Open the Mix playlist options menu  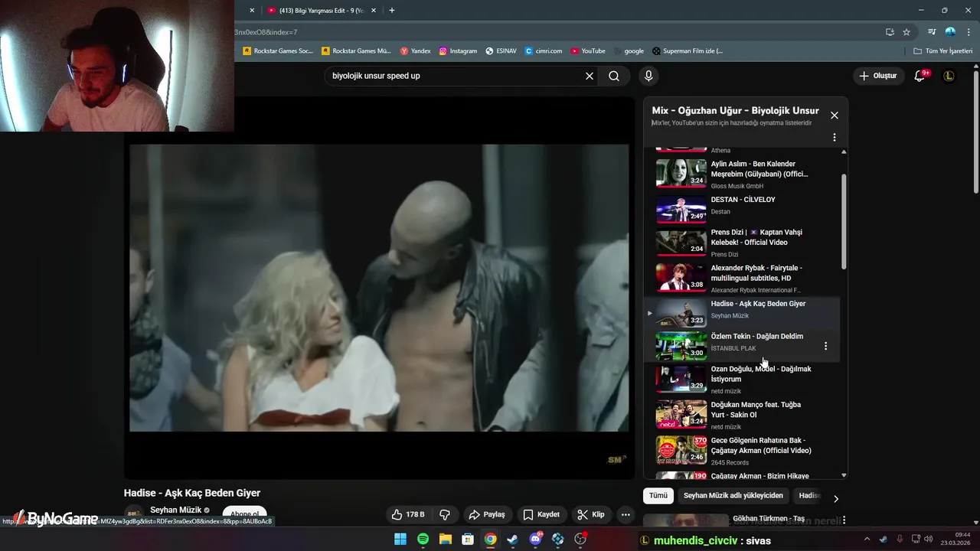coord(835,138)
